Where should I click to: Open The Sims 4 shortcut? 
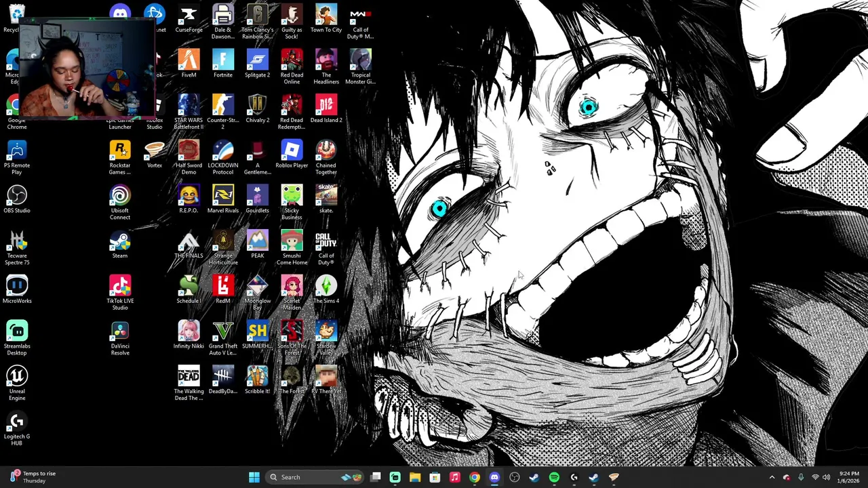(x=326, y=290)
